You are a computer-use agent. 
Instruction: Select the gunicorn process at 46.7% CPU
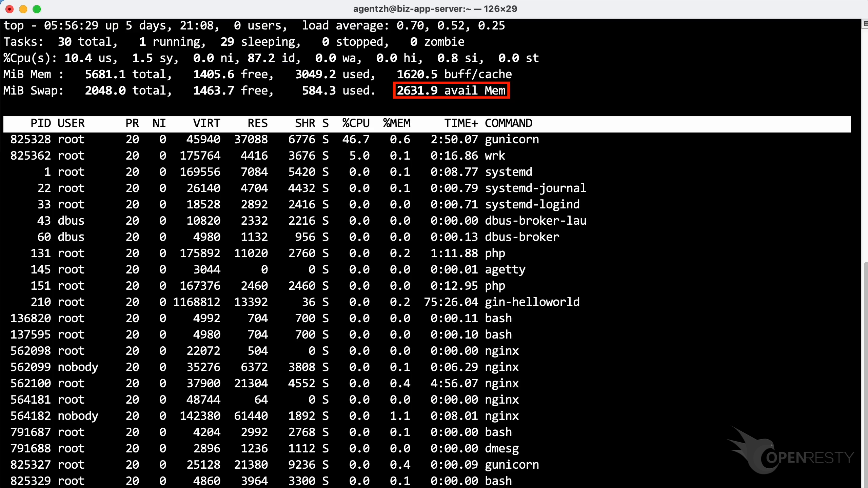(x=512, y=140)
